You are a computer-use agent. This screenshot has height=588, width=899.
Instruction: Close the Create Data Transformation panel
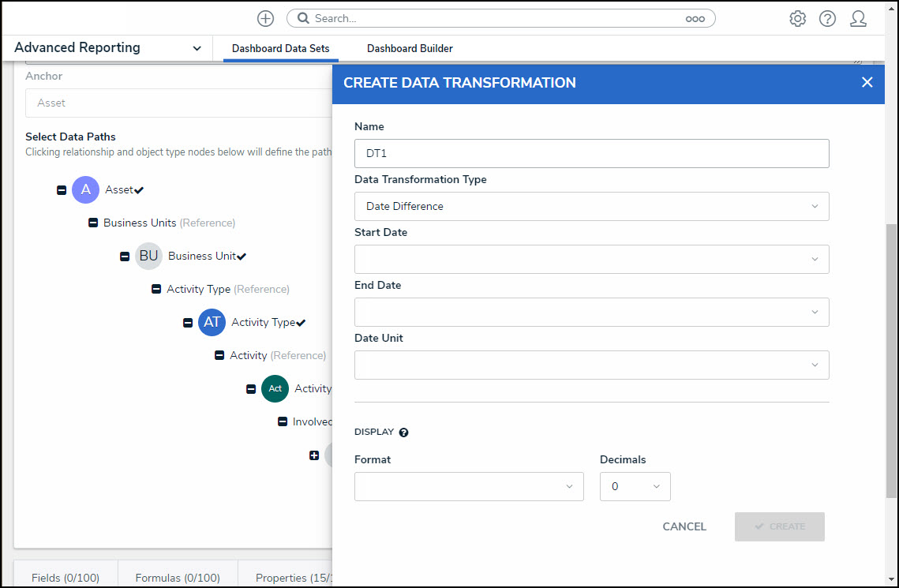pyautogui.click(x=867, y=82)
